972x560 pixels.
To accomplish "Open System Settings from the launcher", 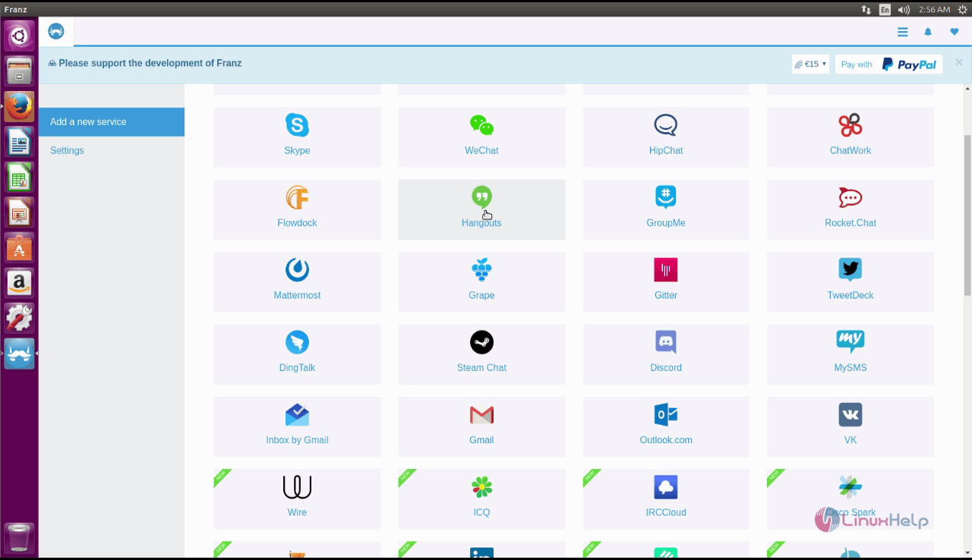I will point(19,317).
